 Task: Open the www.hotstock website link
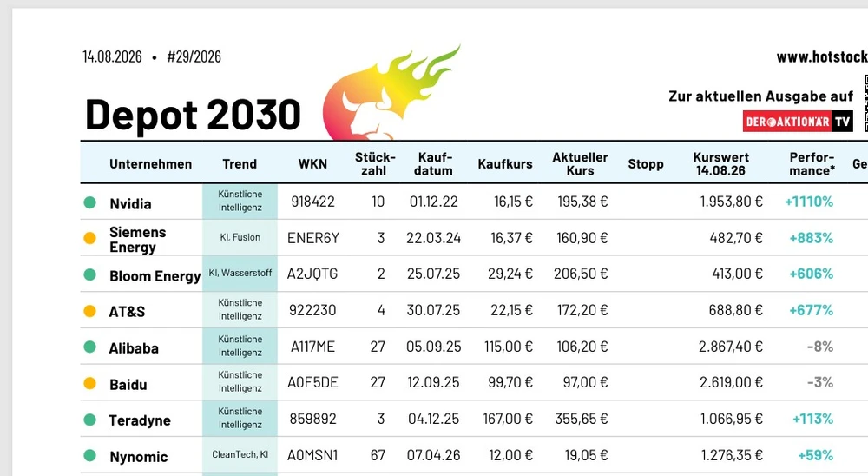point(822,56)
